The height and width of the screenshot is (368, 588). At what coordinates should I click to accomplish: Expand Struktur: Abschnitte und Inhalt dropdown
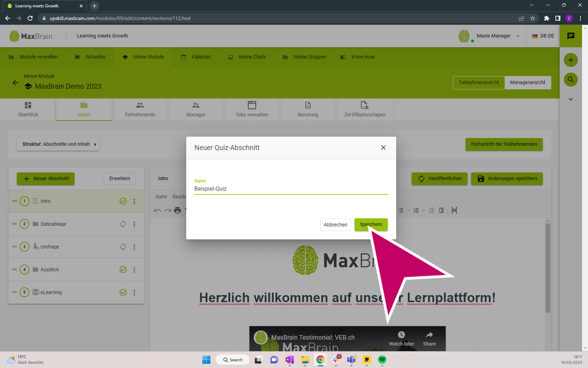[58, 144]
